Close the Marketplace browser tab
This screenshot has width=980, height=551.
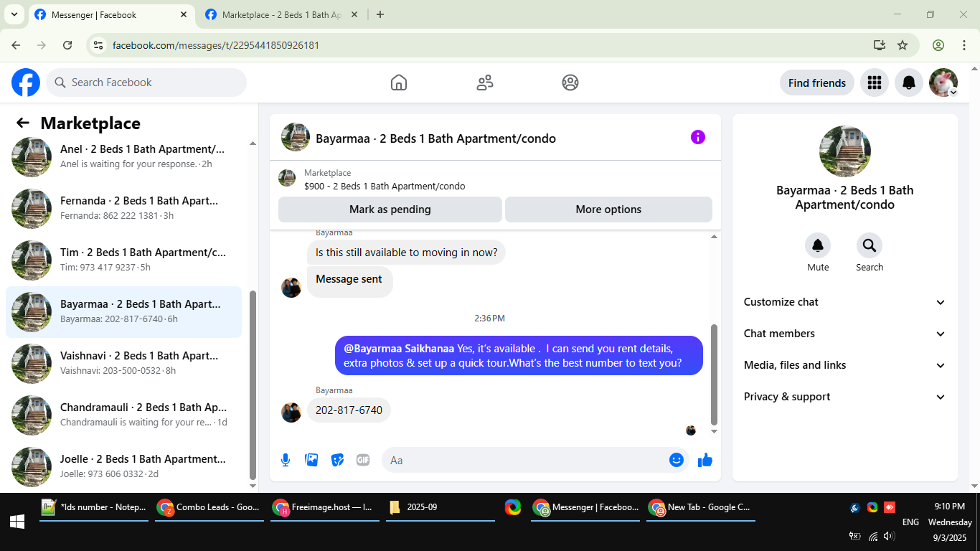pyautogui.click(x=354, y=14)
